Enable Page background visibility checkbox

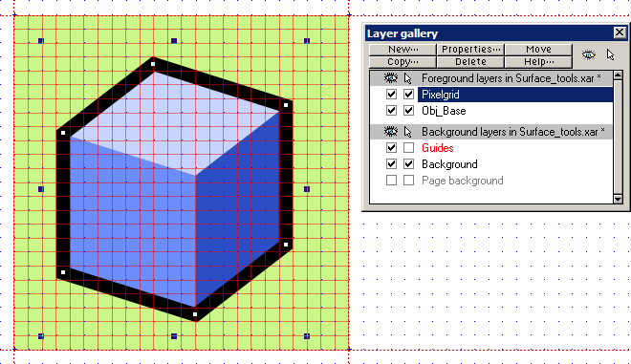point(391,181)
